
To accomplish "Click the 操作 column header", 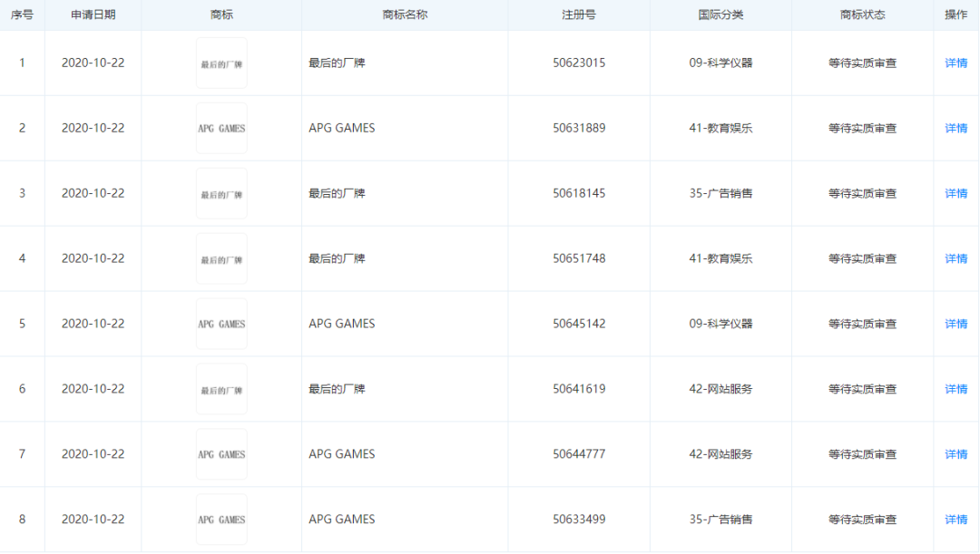I will point(955,15).
